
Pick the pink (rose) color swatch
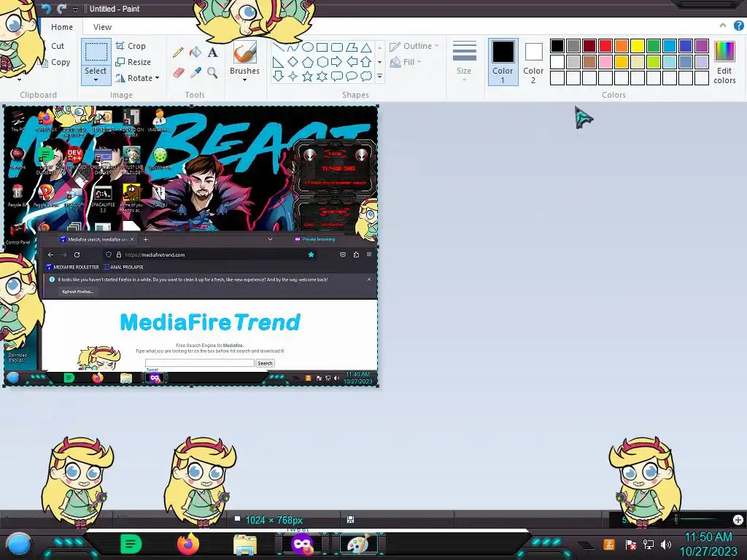point(605,61)
